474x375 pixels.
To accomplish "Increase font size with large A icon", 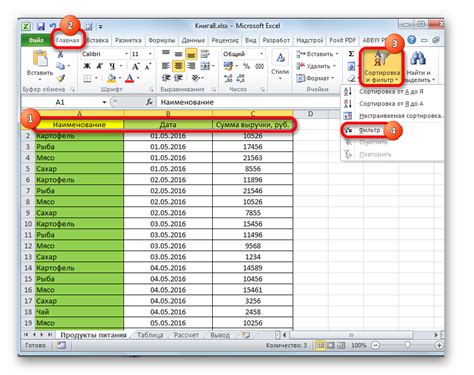I will coord(136,66).
